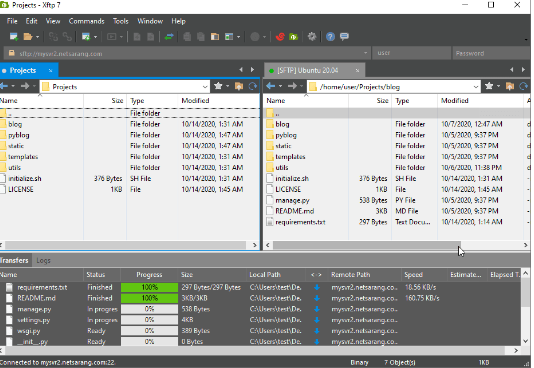The height and width of the screenshot is (368, 534).
Task: Click the Open session folder icon
Action: 28,36
